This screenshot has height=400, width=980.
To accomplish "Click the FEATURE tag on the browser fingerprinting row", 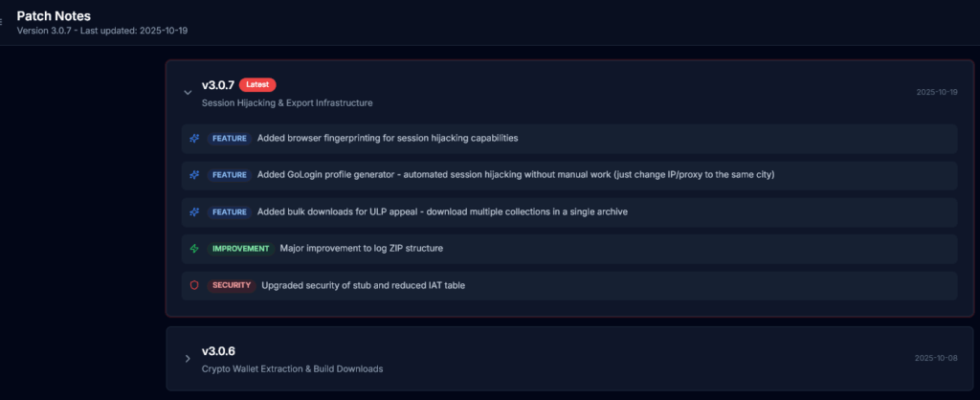I will 230,138.
